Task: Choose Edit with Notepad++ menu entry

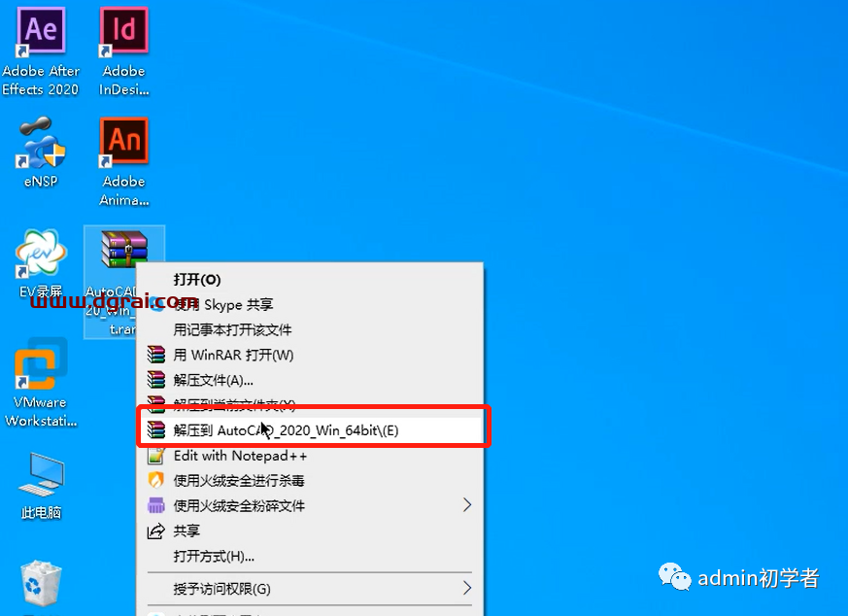Action: click(x=309, y=456)
